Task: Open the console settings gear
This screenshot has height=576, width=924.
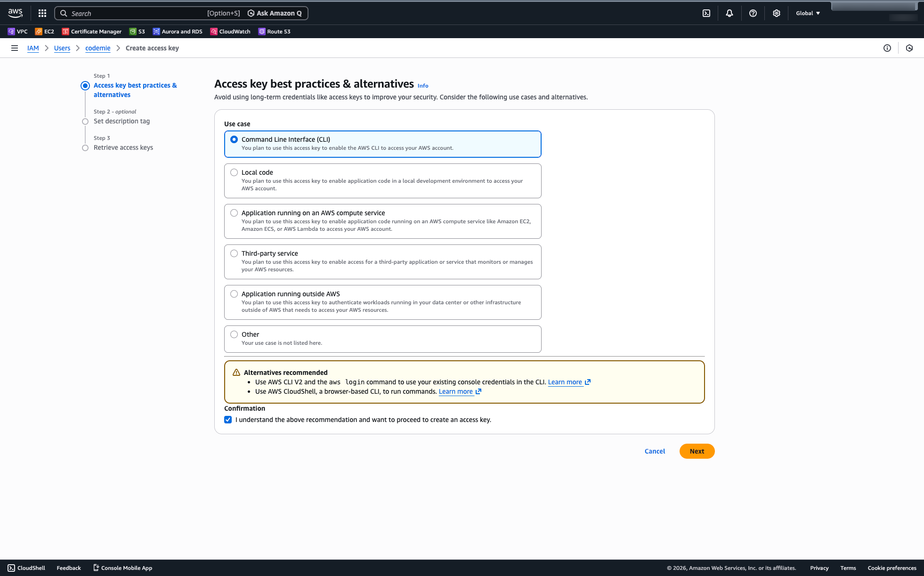Action: pyautogui.click(x=776, y=13)
